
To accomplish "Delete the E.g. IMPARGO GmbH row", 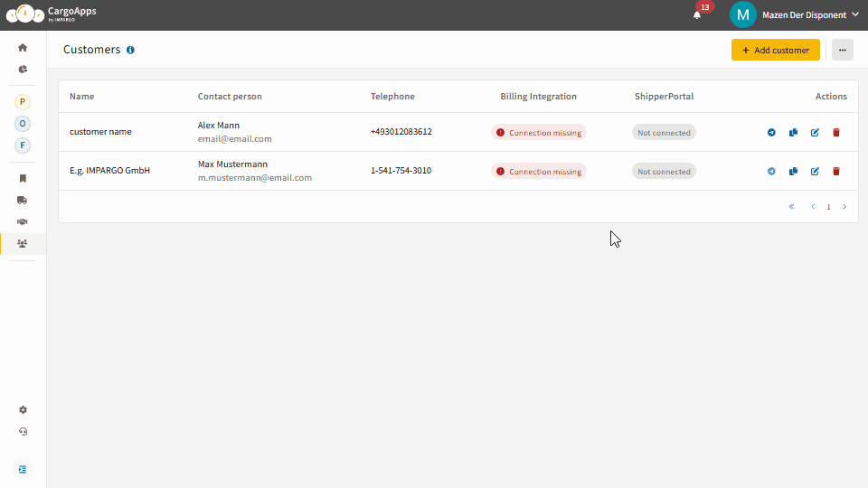I will coord(836,171).
